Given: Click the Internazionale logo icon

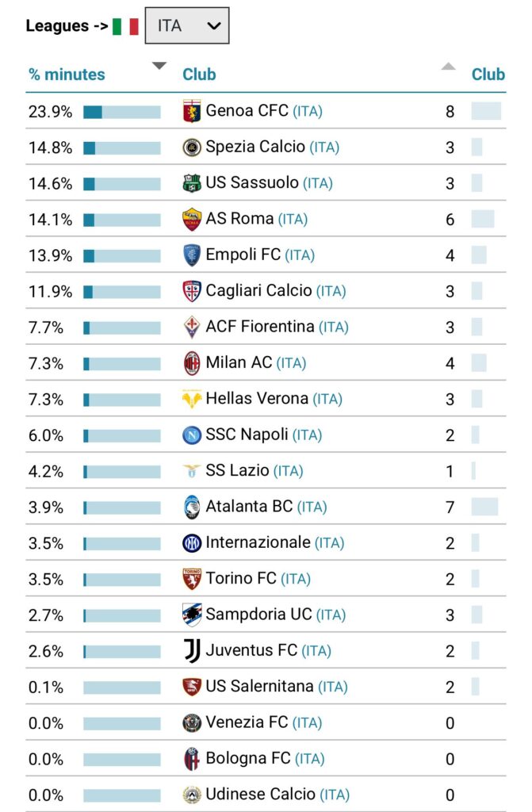Looking at the screenshot, I should click(x=192, y=543).
